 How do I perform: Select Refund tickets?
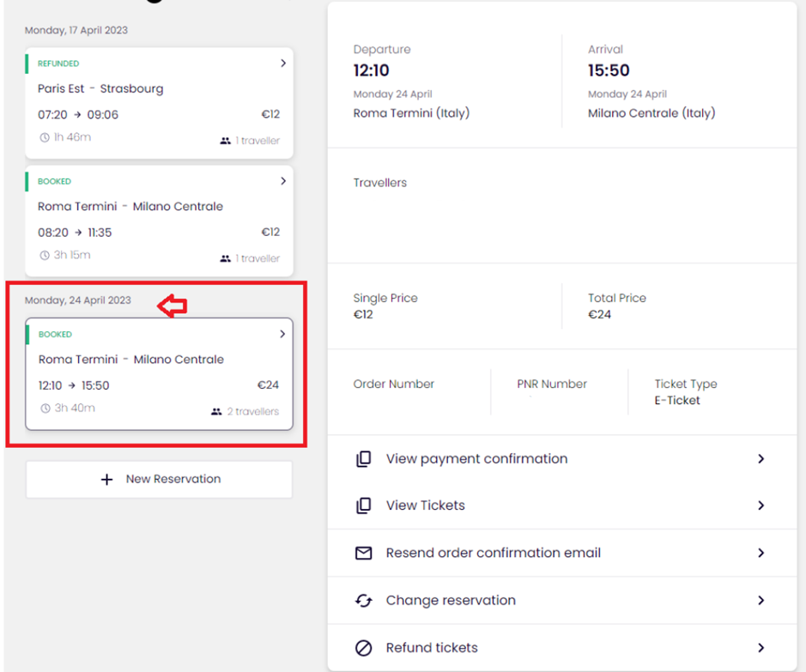(x=562, y=648)
